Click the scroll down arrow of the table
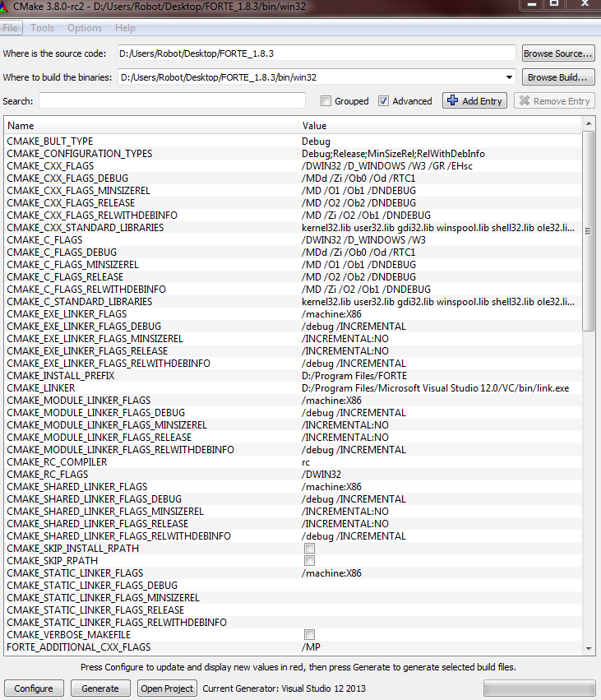Screen dimensions: 601x700 coord(589,649)
